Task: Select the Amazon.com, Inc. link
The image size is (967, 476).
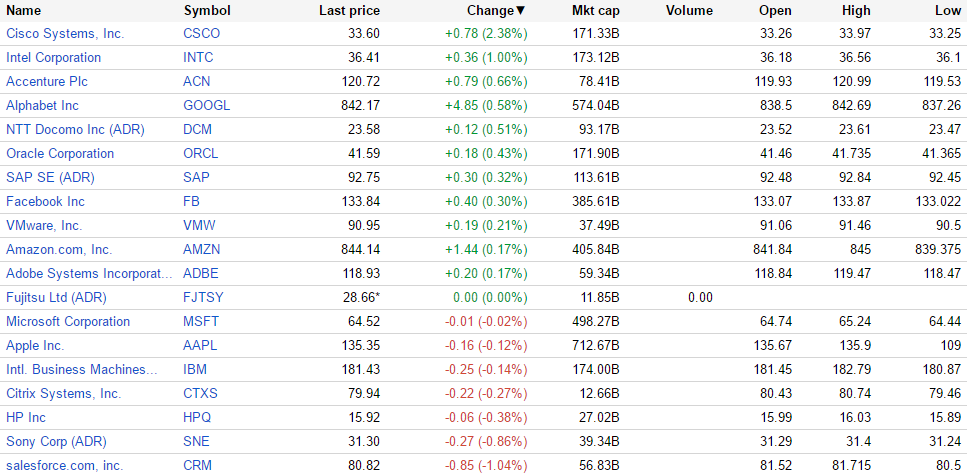Action: 59,250
